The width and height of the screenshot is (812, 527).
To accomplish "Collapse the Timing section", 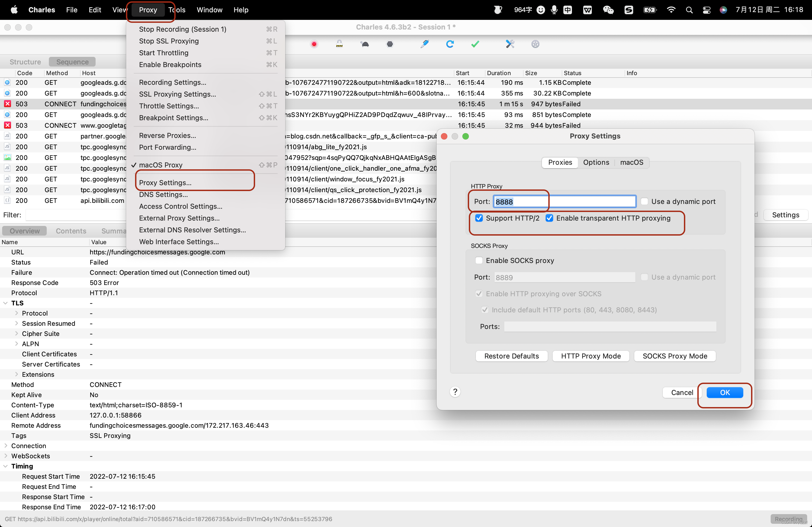I will [5, 466].
